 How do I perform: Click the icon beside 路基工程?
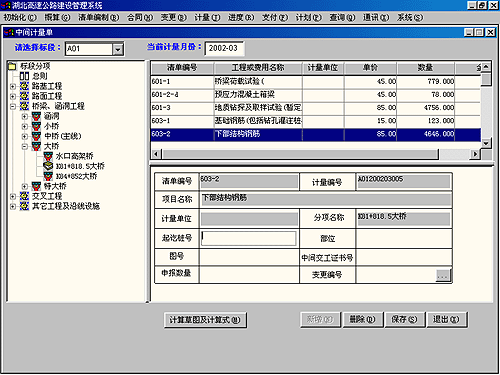(24, 86)
